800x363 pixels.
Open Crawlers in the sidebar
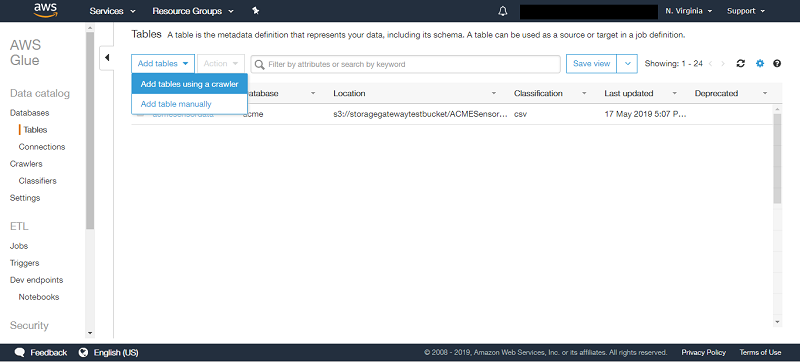[26, 164]
